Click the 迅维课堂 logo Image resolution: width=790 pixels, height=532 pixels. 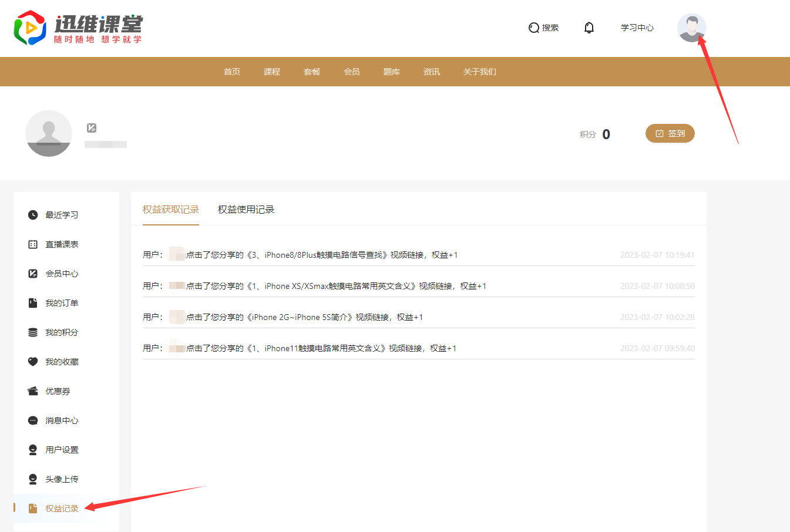coord(78,28)
